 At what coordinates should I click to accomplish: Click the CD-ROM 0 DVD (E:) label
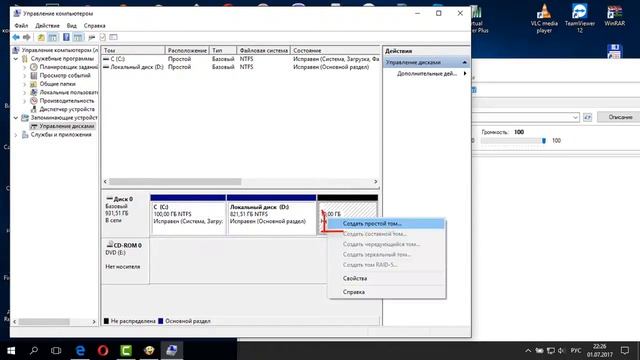[x=125, y=260]
